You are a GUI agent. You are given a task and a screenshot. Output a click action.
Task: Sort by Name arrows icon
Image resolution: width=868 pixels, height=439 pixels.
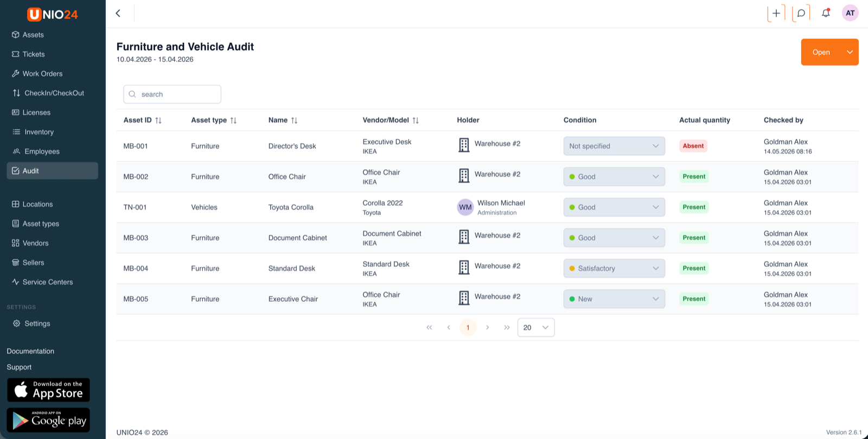click(294, 120)
